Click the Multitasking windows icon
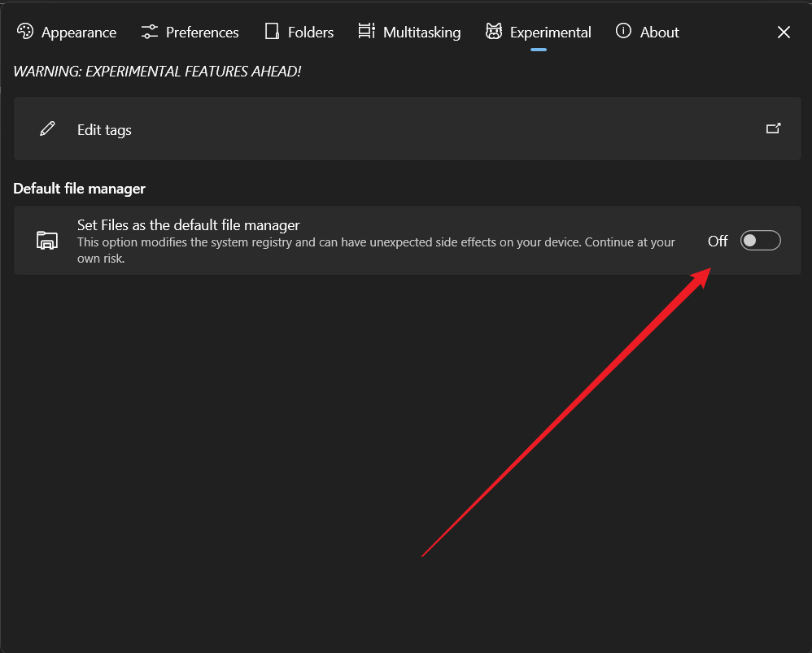 (365, 31)
